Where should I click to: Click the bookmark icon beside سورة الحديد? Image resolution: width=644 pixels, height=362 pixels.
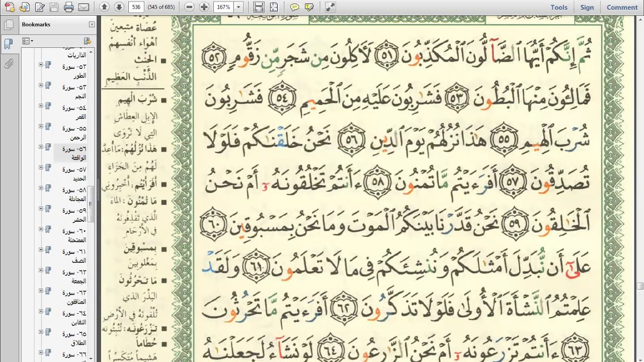(x=48, y=168)
